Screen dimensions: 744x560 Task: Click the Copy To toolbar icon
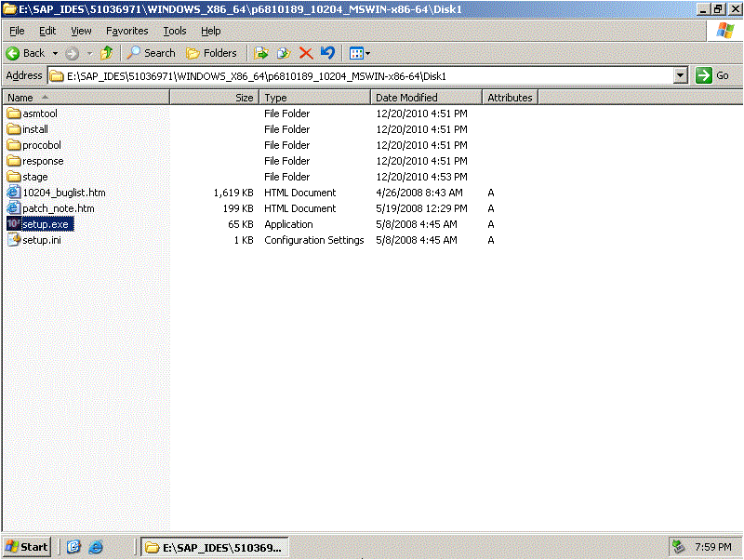tap(284, 53)
